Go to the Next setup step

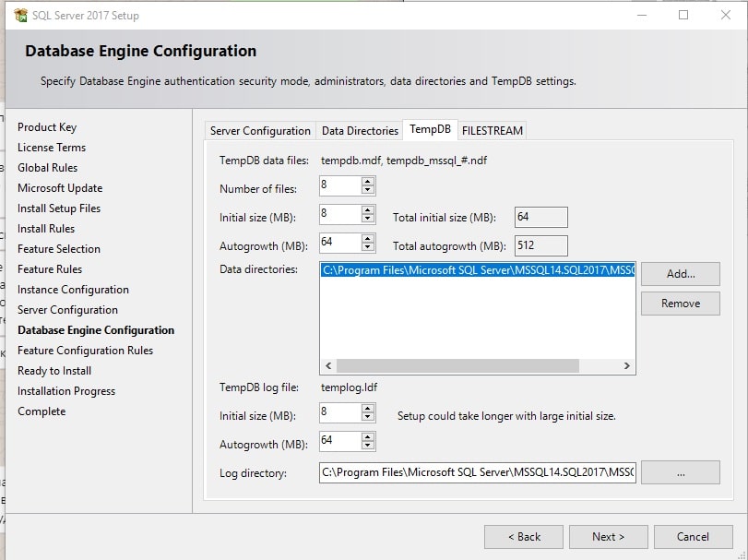pyautogui.click(x=608, y=536)
